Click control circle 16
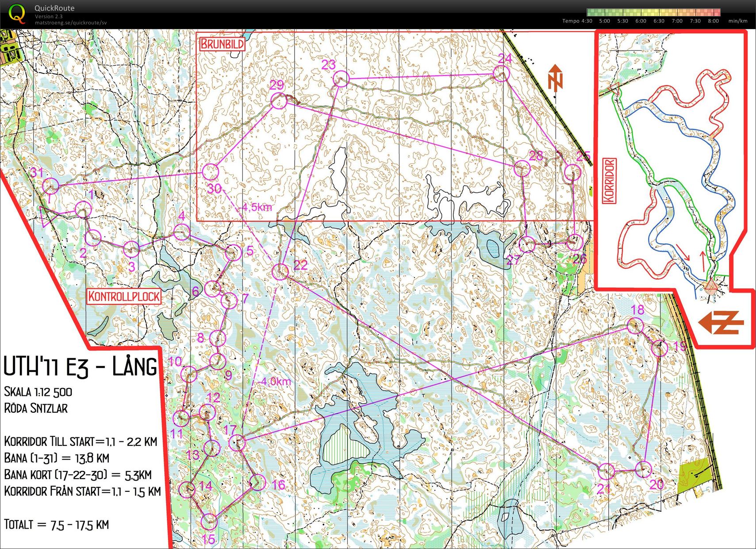Viewport: 756px width, 549px height. [257, 483]
